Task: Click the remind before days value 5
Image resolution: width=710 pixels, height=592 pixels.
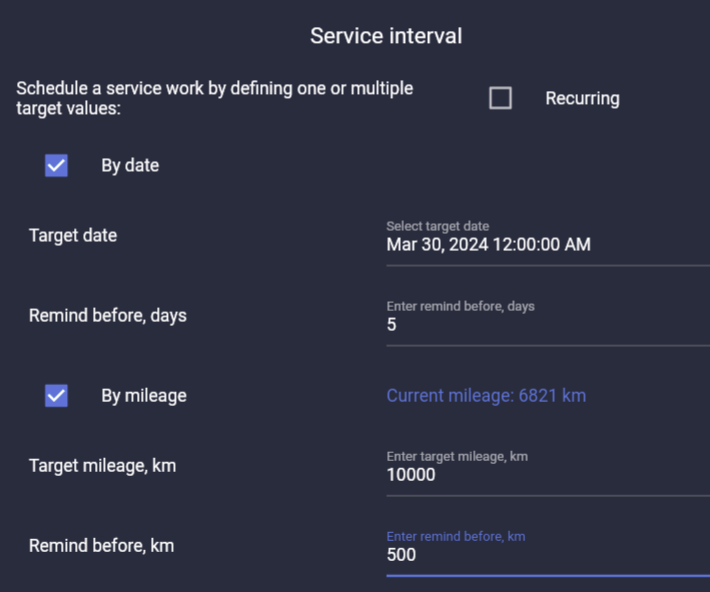Action: (x=392, y=324)
